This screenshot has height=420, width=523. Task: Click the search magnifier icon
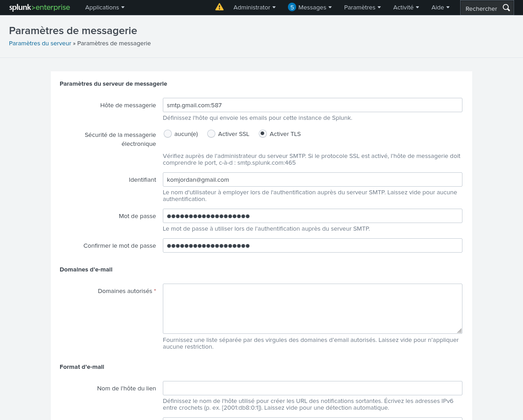pyautogui.click(x=506, y=8)
